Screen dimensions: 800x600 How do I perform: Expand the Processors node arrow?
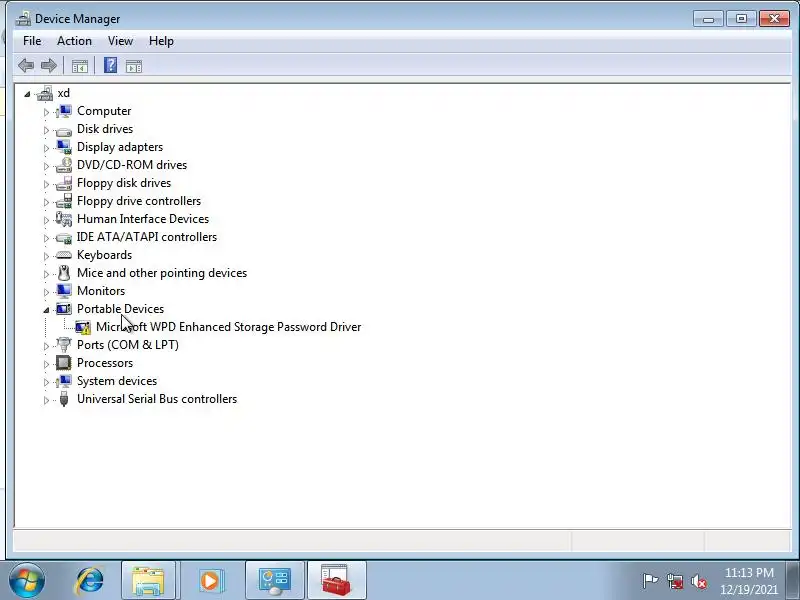click(46, 364)
